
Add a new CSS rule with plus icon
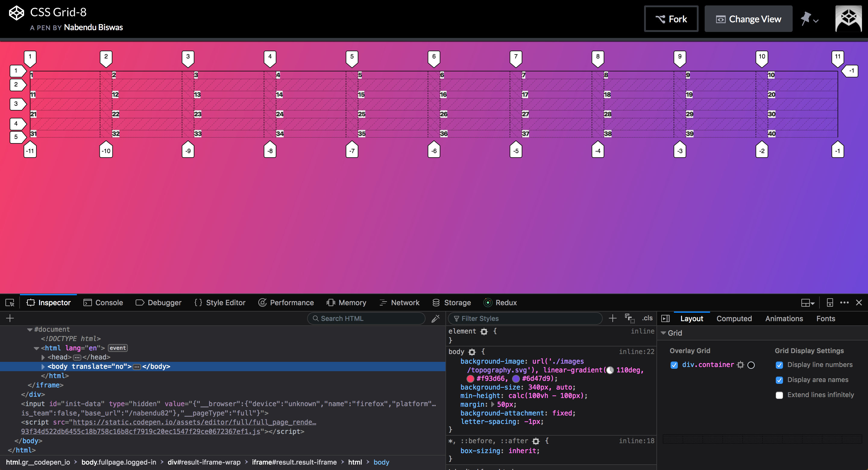pos(613,318)
